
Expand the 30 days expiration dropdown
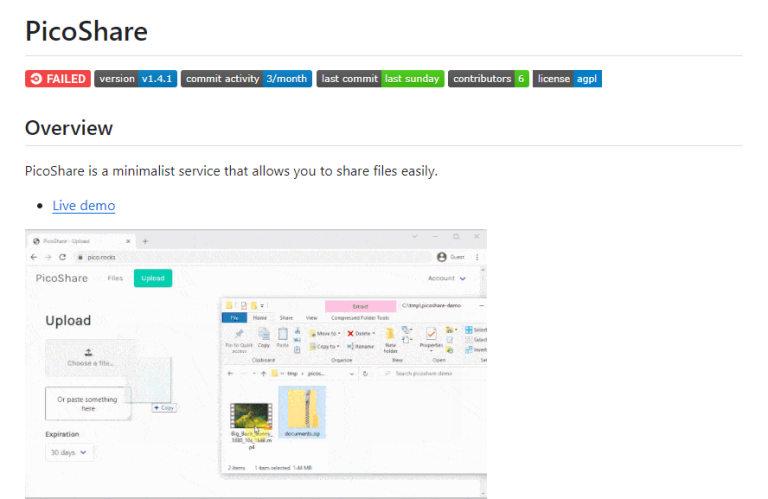(x=69, y=453)
